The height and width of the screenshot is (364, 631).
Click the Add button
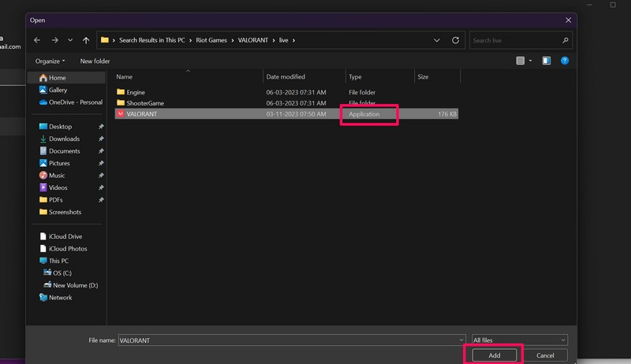pos(494,355)
